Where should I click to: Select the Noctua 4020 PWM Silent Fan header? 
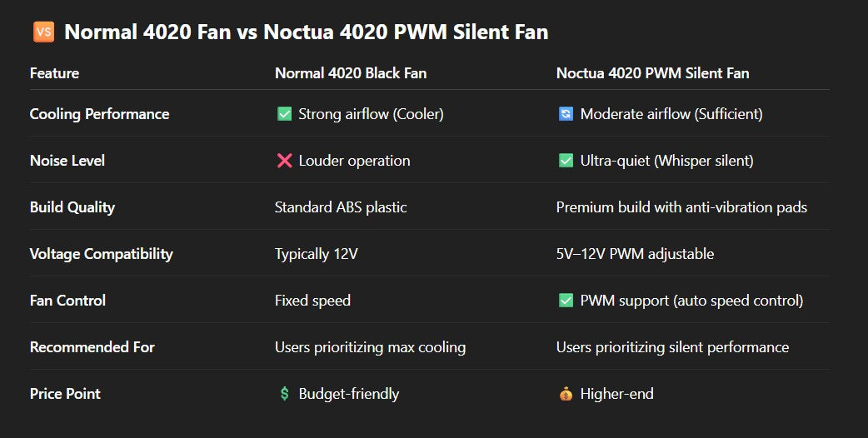coord(652,73)
